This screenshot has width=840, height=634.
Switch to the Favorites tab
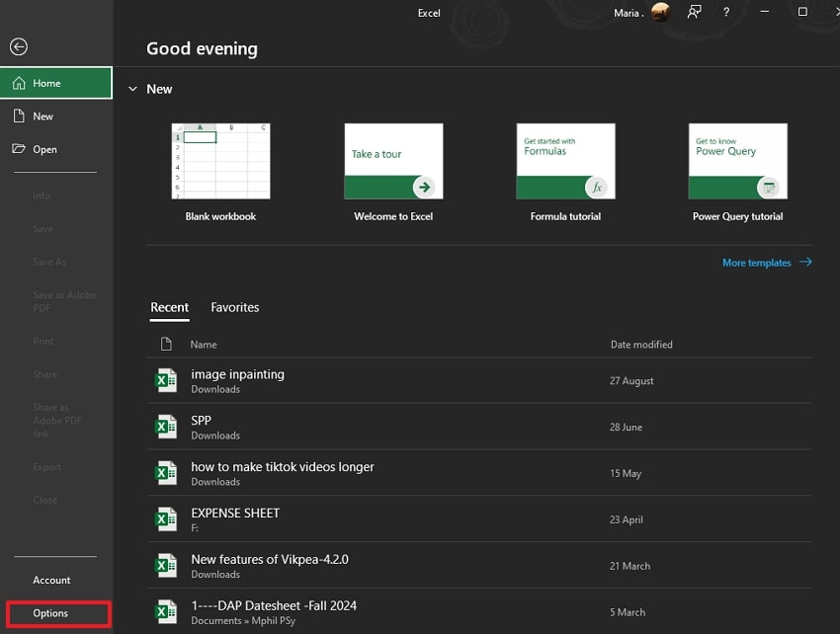coord(234,307)
